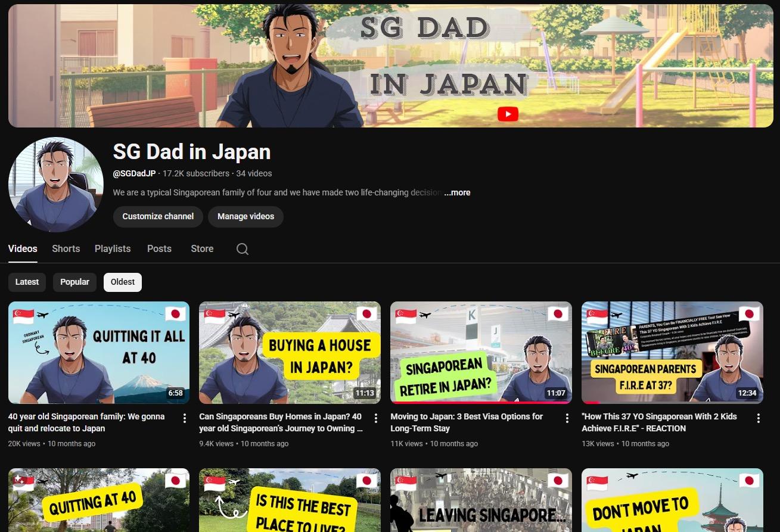Image resolution: width=780 pixels, height=532 pixels.
Task: Open the Quitting It All At 40 thumbnail
Action: coord(99,352)
